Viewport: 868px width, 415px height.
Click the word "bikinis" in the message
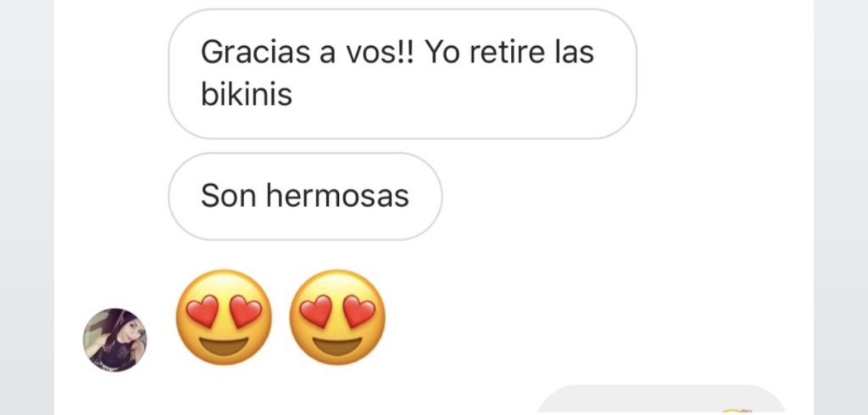247,94
